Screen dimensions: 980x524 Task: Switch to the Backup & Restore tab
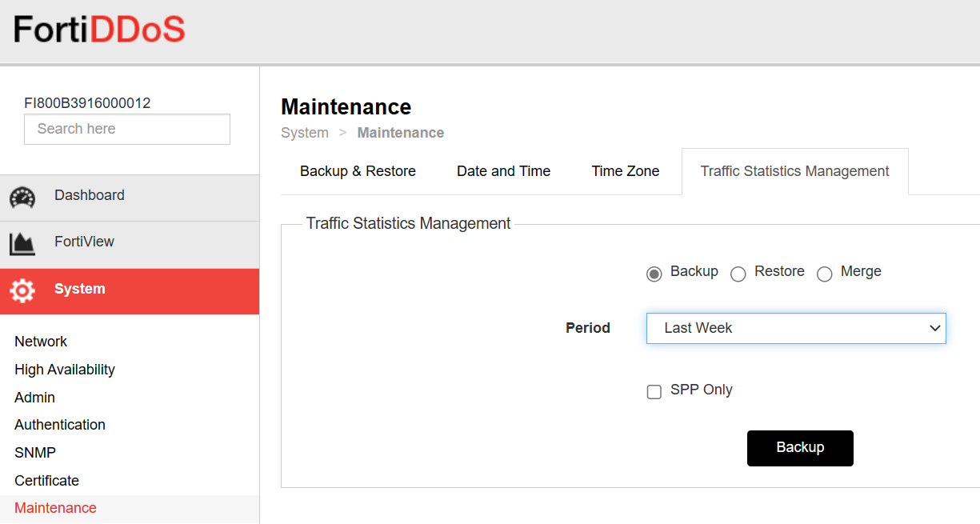click(358, 170)
